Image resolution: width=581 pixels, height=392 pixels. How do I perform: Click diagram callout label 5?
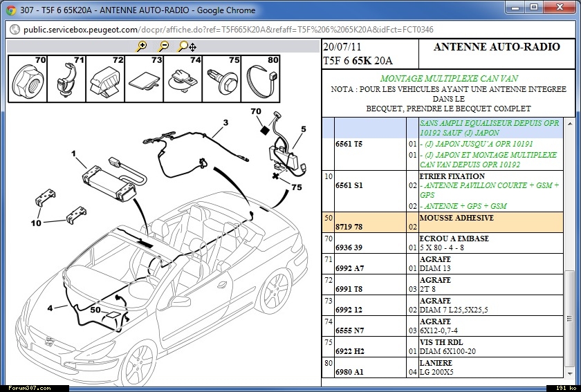pyautogui.click(x=304, y=129)
